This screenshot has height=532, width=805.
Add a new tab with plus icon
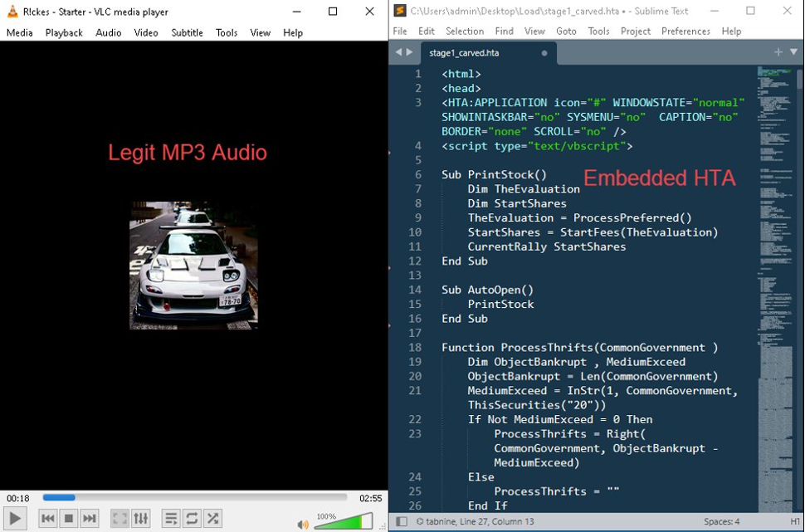[x=778, y=51]
